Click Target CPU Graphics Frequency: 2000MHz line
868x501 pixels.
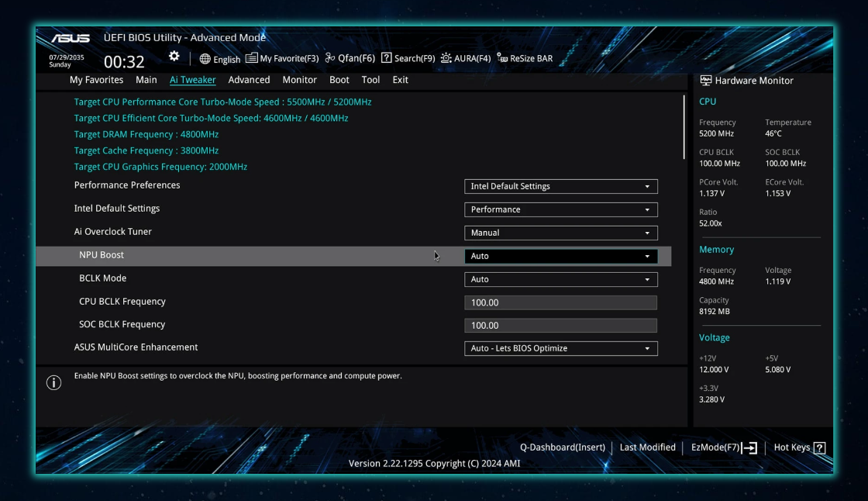tap(160, 167)
